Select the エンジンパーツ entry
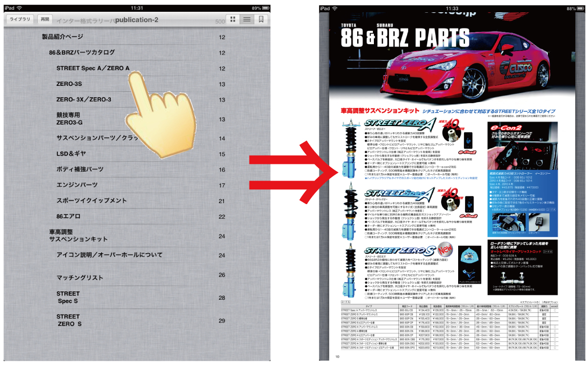 77,185
